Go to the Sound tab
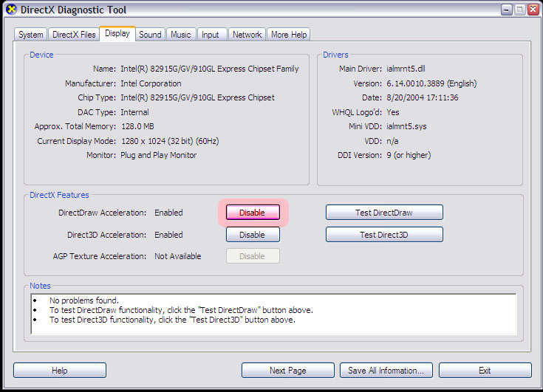 pyautogui.click(x=150, y=35)
